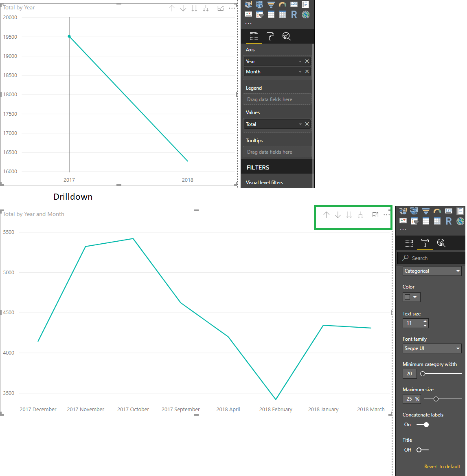Image resolution: width=467 pixels, height=476 pixels.
Task: Open the Categorical type dropdown
Action: 432,271
